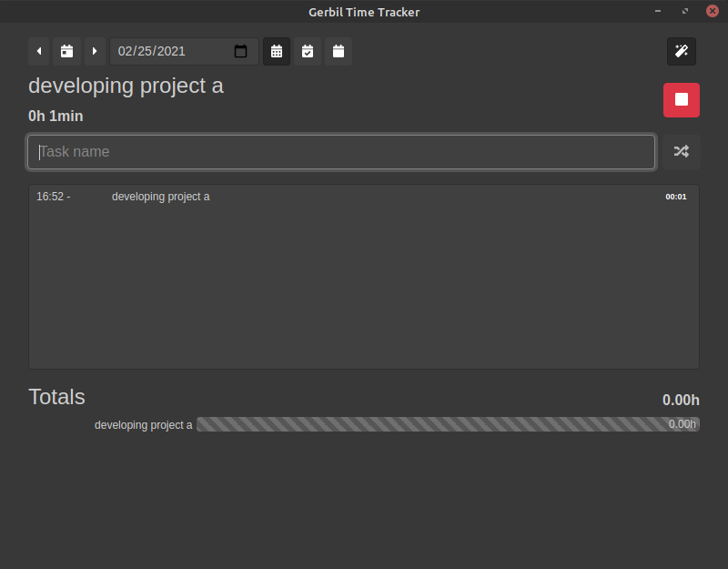Minimize the Gerbil Time Tracker window
The height and width of the screenshot is (569, 728).
[x=657, y=11]
